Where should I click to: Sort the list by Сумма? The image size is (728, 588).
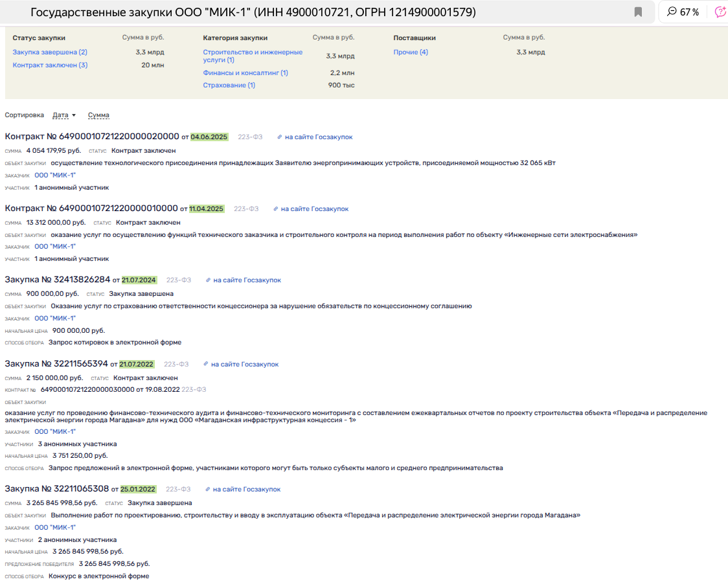click(x=98, y=115)
